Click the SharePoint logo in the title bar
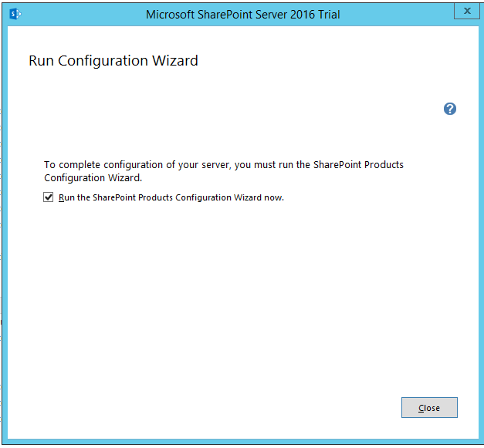 [15, 14]
